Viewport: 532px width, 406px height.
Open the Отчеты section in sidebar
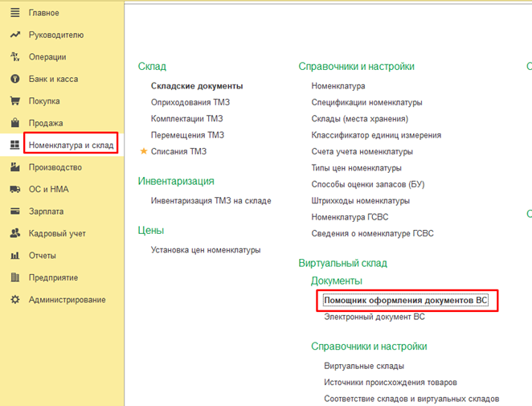coord(42,256)
